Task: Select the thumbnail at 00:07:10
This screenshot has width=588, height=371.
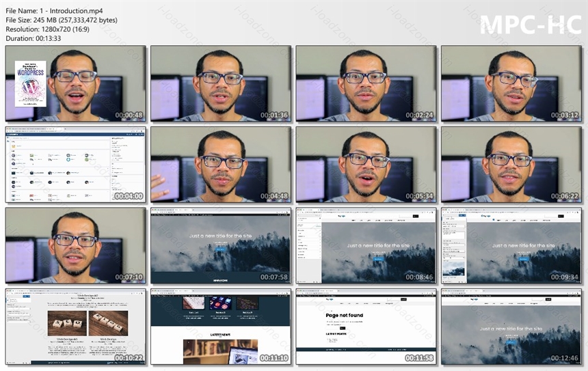Action: 76,245
